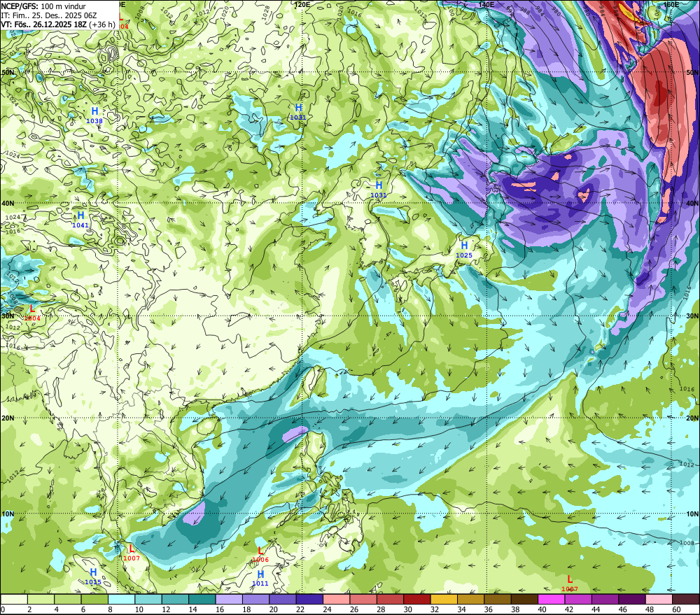Click the '1008' isobar label at right edge

tap(687, 543)
